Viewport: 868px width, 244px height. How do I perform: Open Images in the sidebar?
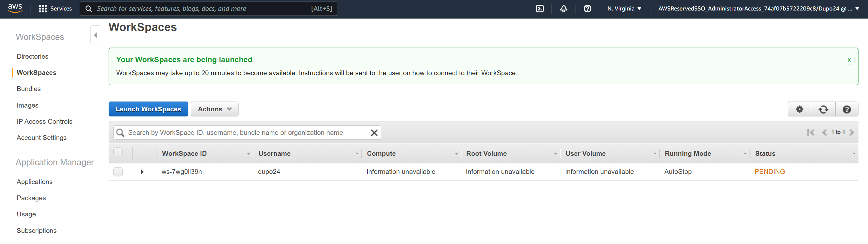click(x=28, y=105)
